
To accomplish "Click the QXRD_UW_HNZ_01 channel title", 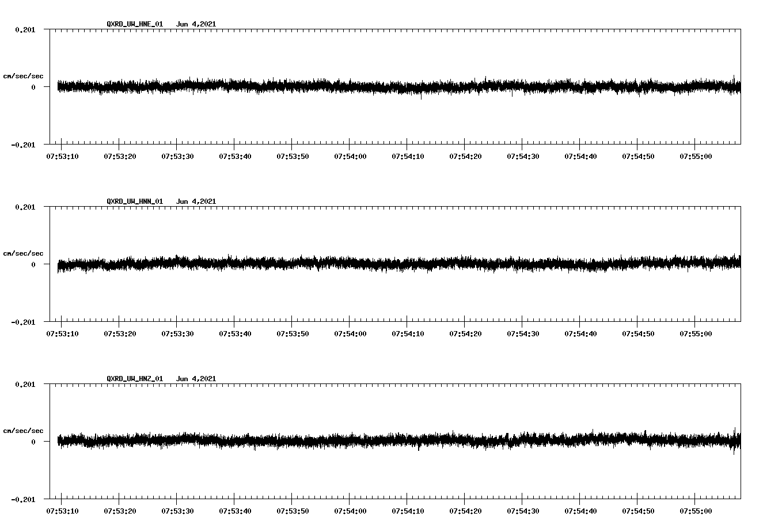I will [x=135, y=379].
